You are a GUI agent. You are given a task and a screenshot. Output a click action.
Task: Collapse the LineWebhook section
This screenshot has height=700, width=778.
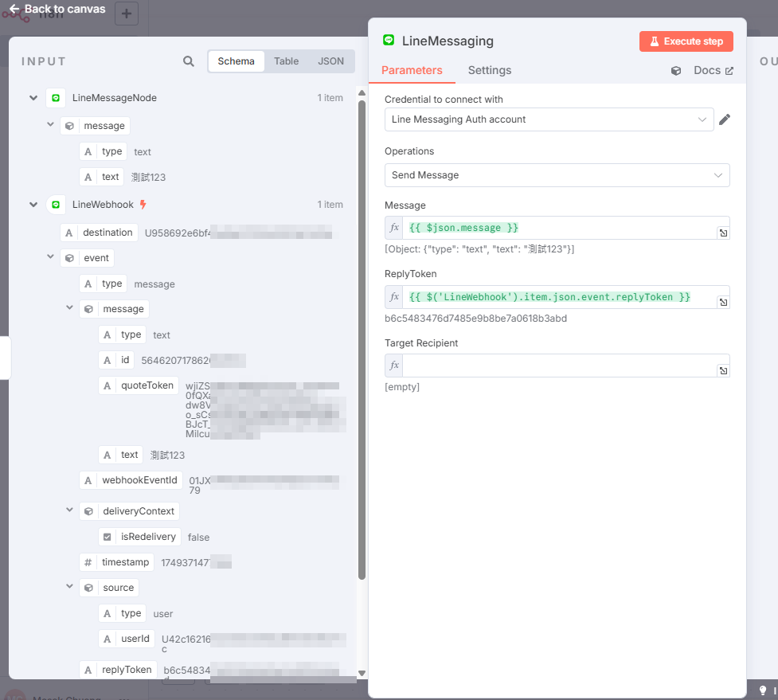(x=33, y=205)
